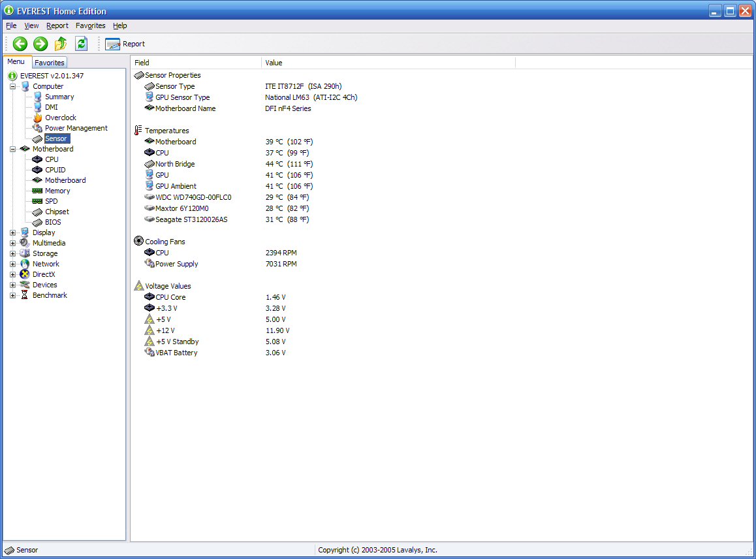Click the DirectX icon in tree
This screenshot has width=756, height=559.
click(25, 274)
